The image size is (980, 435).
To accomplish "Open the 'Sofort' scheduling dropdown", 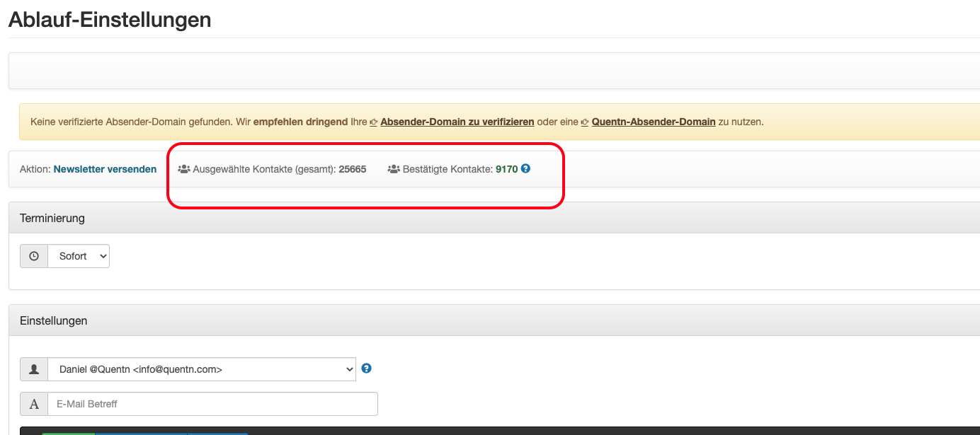I will (x=79, y=256).
